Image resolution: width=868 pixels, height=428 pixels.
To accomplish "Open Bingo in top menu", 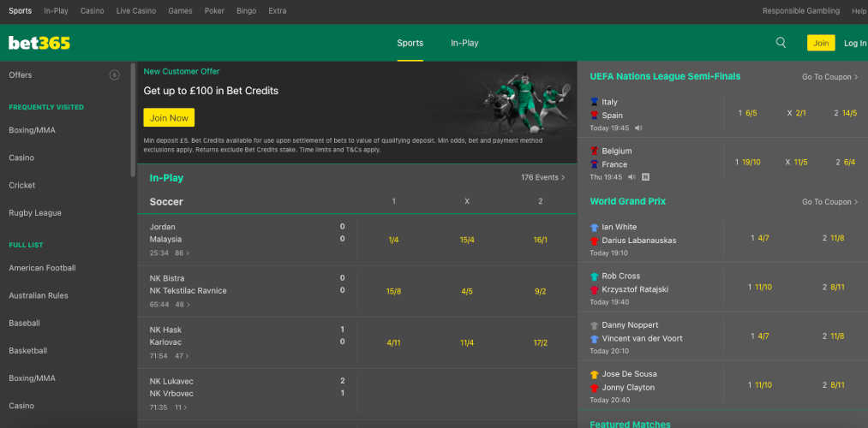I will pyautogui.click(x=246, y=10).
